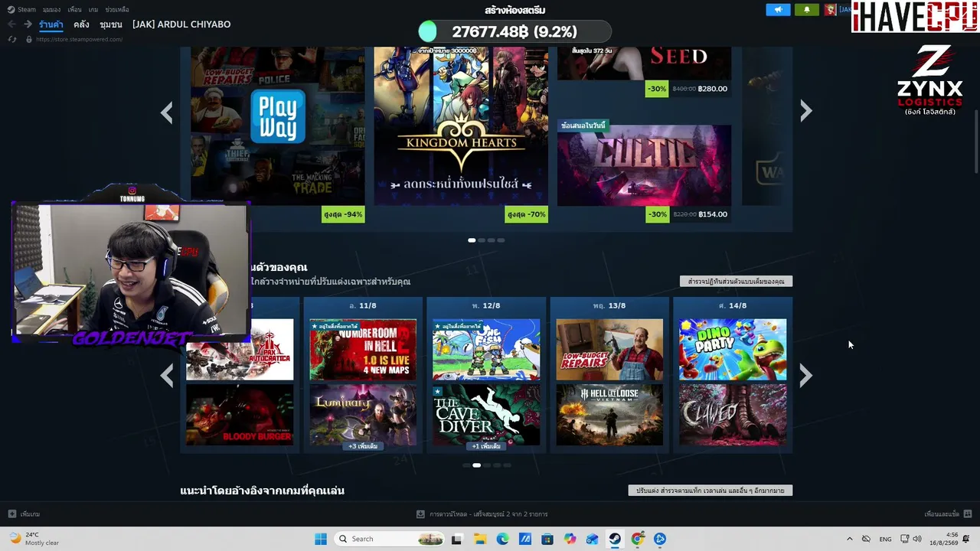Open the Bloody Burger game capsule
Screen dimensions: 980x551
(x=240, y=415)
